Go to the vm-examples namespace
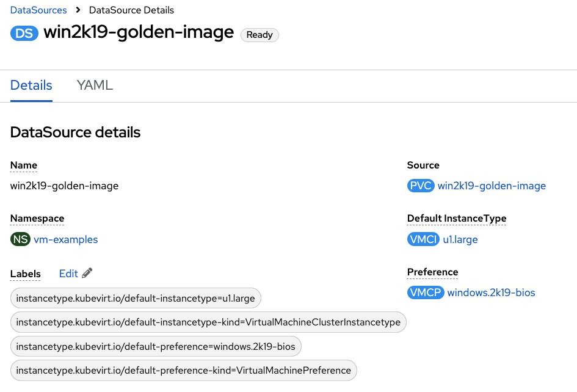 coord(66,239)
